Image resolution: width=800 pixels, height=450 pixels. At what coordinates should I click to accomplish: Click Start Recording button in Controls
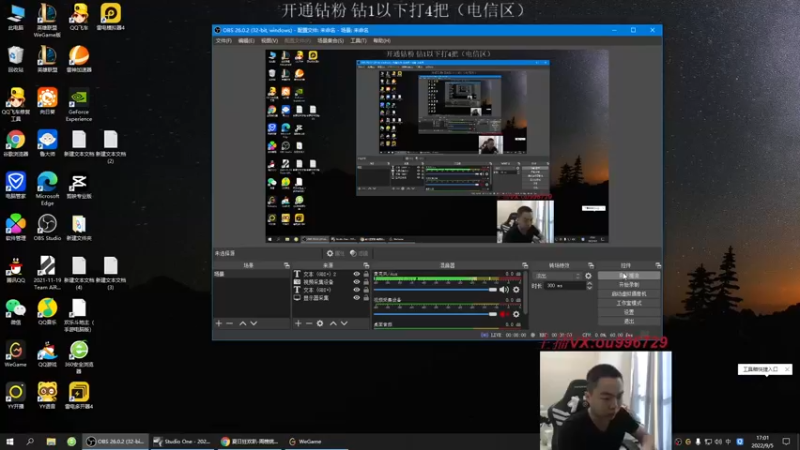click(629, 285)
